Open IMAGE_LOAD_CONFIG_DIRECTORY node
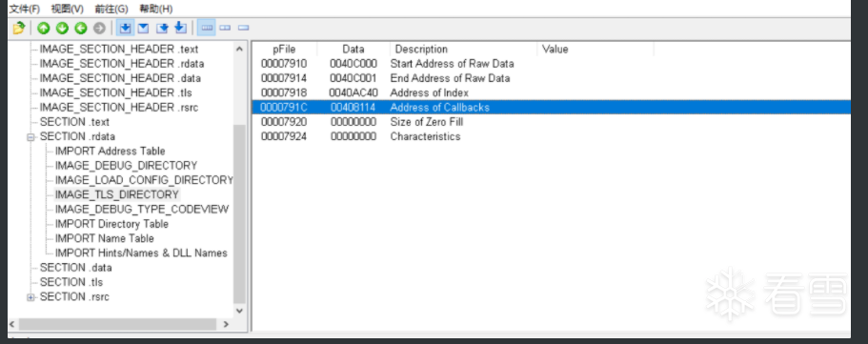This screenshot has height=344, width=868. click(144, 180)
